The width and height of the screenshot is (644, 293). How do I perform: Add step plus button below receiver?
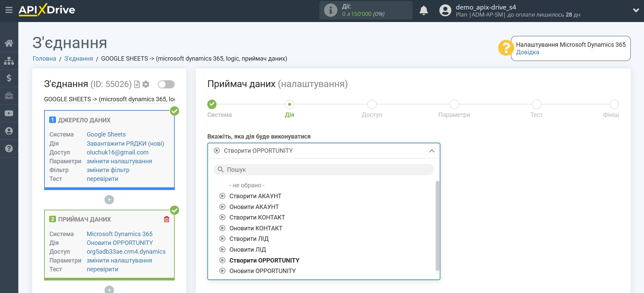[x=109, y=290]
